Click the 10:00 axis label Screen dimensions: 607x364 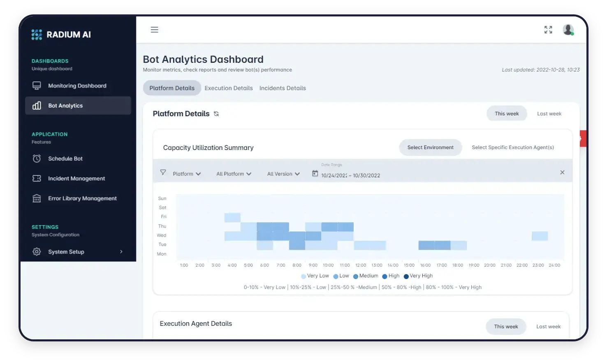(328, 265)
